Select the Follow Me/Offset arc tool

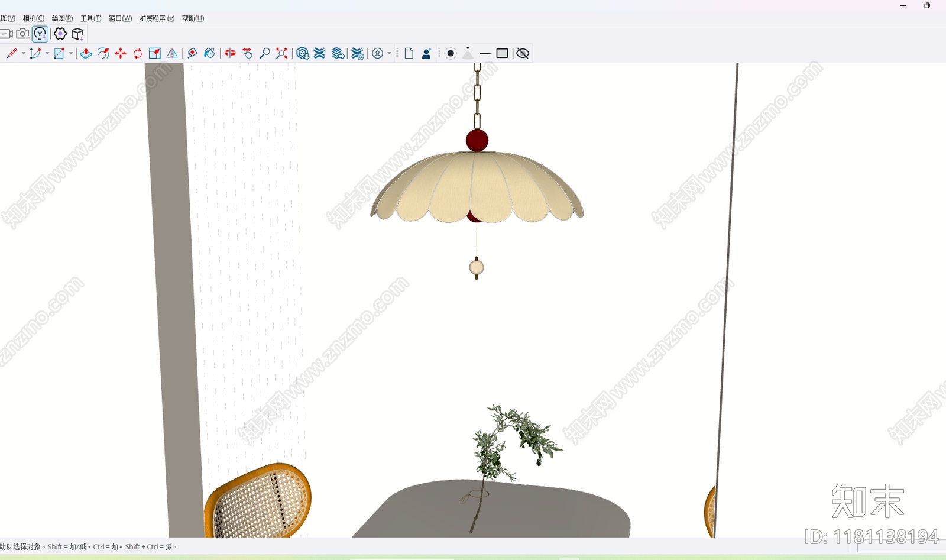[103, 53]
